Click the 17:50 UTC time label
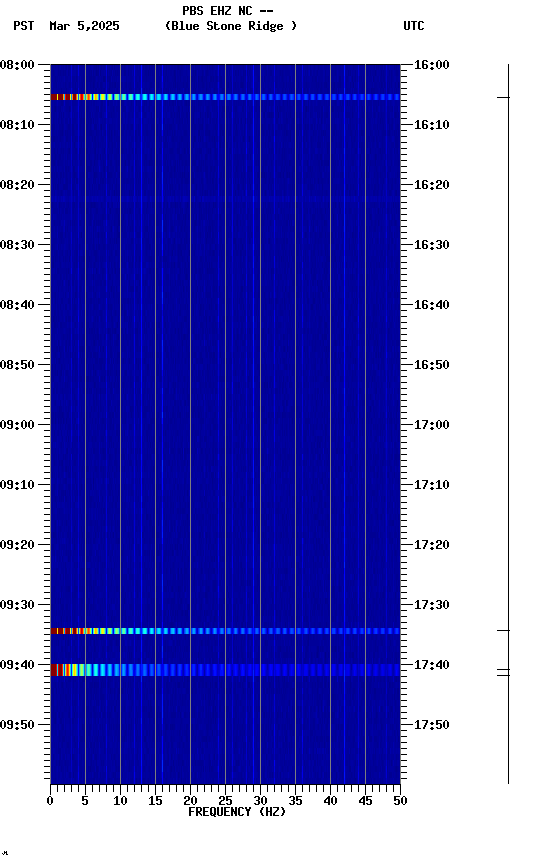The width and height of the screenshot is (552, 864). click(x=432, y=725)
